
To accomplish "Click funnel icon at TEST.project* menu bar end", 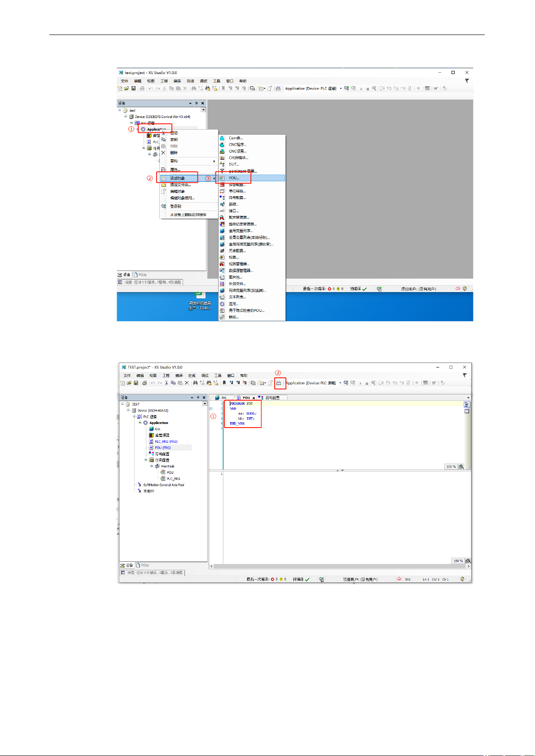I will (x=465, y=375).
